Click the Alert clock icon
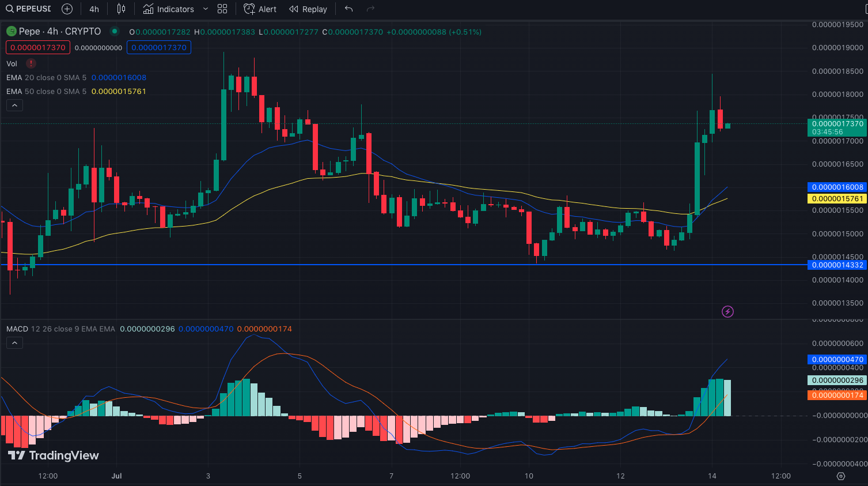The width and height of the screenshot is (868, 486). (x=249, y=9)
